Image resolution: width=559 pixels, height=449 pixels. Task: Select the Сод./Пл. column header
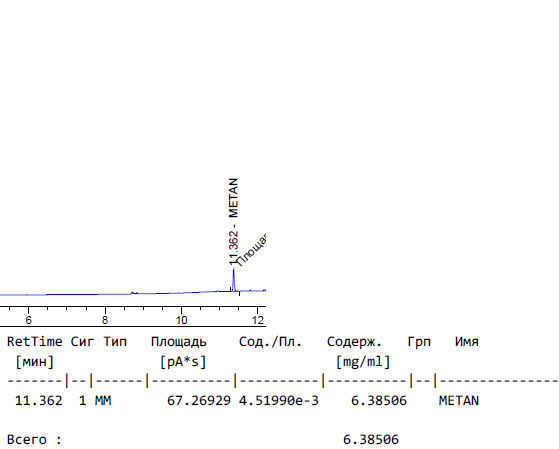click(x=270, y=342)
